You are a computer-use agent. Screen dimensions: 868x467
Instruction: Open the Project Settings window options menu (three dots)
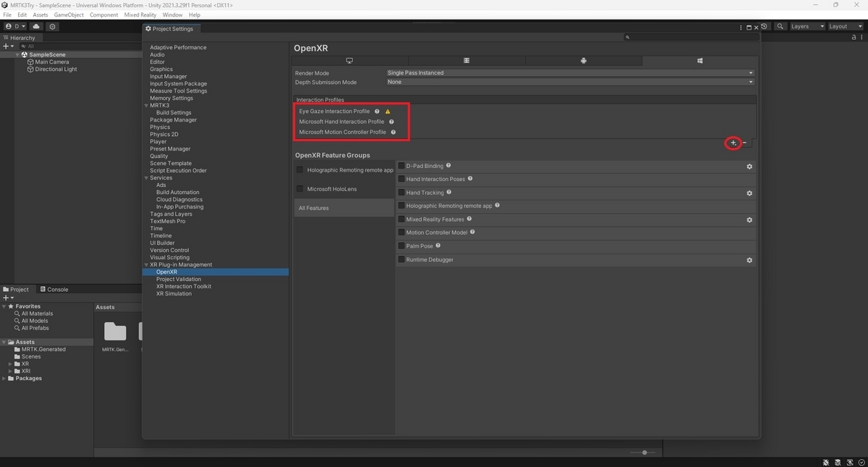pyautogui.click(x=741, y=28)
